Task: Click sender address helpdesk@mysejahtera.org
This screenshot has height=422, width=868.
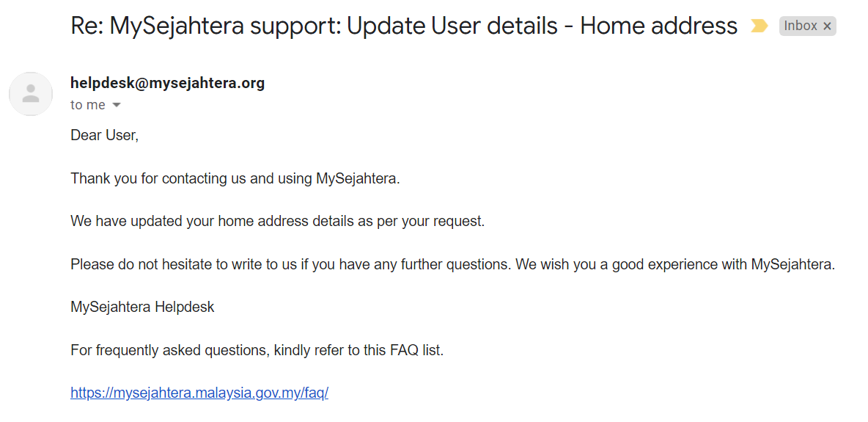Action: [167, 83]
